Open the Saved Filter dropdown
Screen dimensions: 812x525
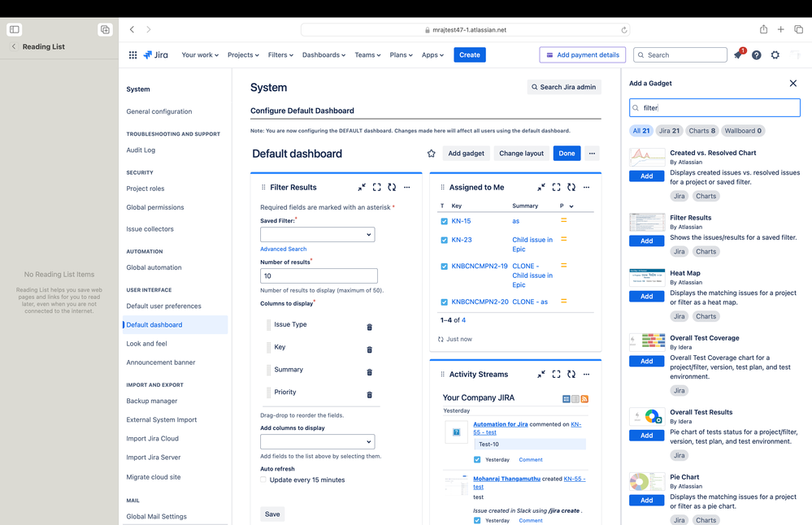(x=318, y=235)
